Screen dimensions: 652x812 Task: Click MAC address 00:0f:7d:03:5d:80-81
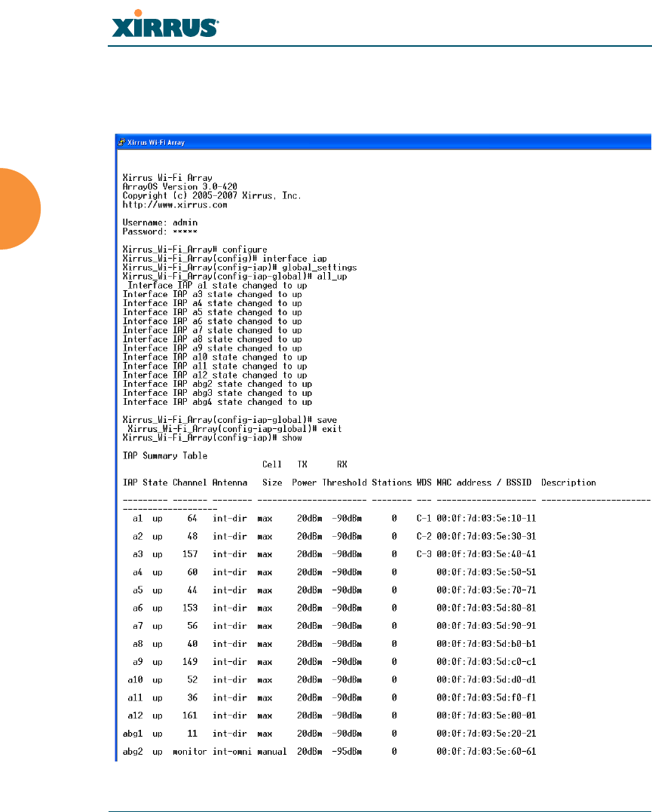[486, 608]
